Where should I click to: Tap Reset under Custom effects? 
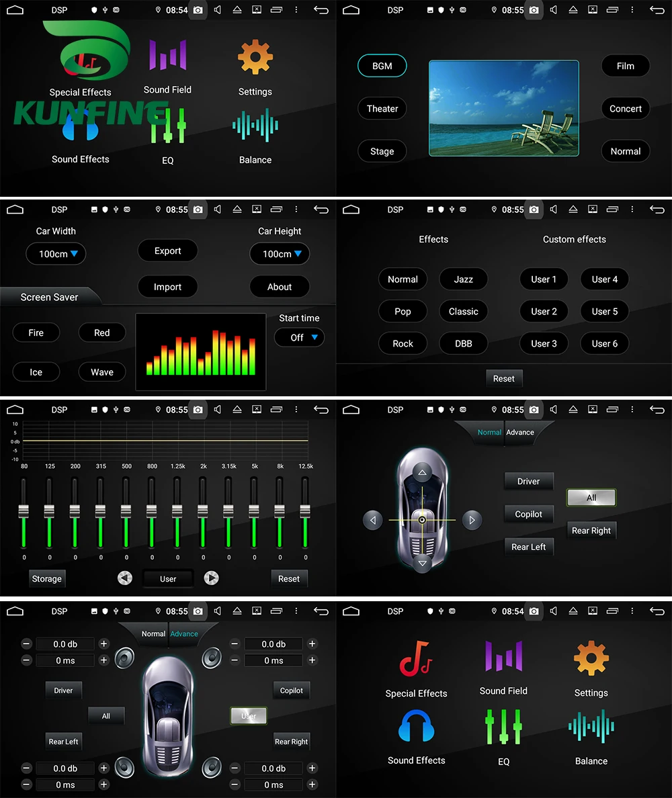click(x=504, y=378)
